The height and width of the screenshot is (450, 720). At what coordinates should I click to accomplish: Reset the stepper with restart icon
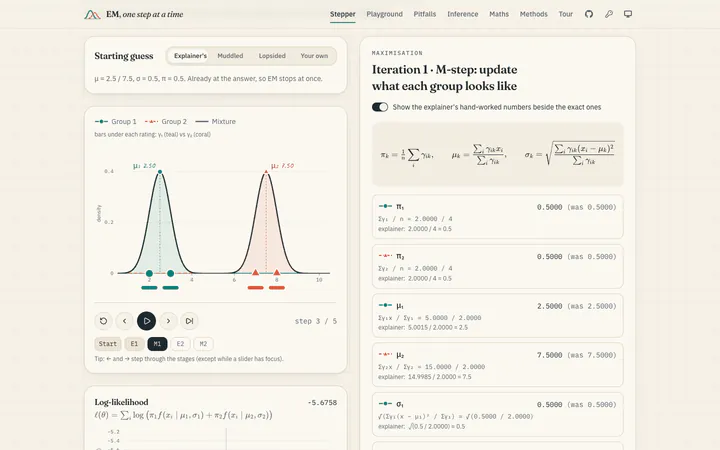pos(103,321)
